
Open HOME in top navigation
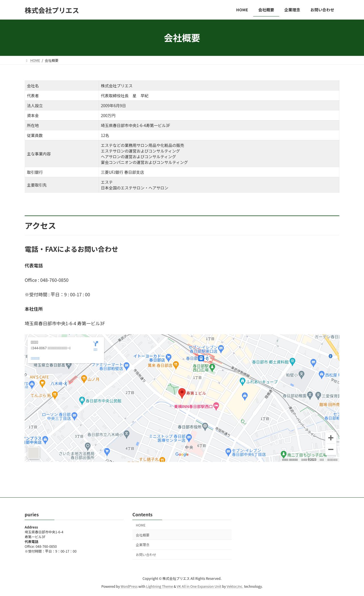pos(242,10)
